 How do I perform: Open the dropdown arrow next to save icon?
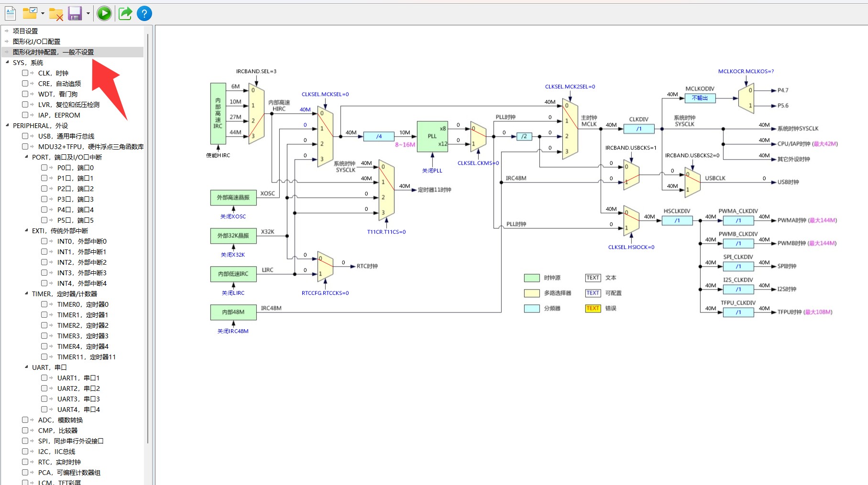88,13
